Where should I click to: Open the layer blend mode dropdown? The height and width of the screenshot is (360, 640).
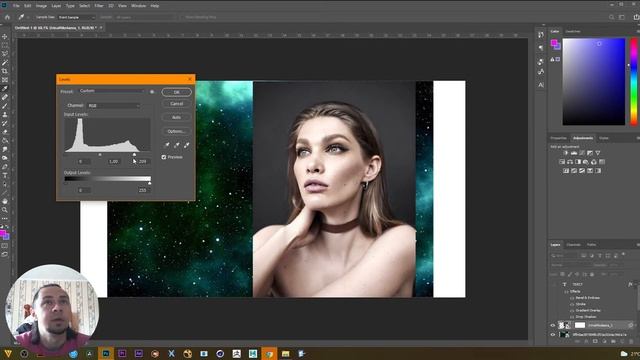pyautogui.click(x=569, y=265)
